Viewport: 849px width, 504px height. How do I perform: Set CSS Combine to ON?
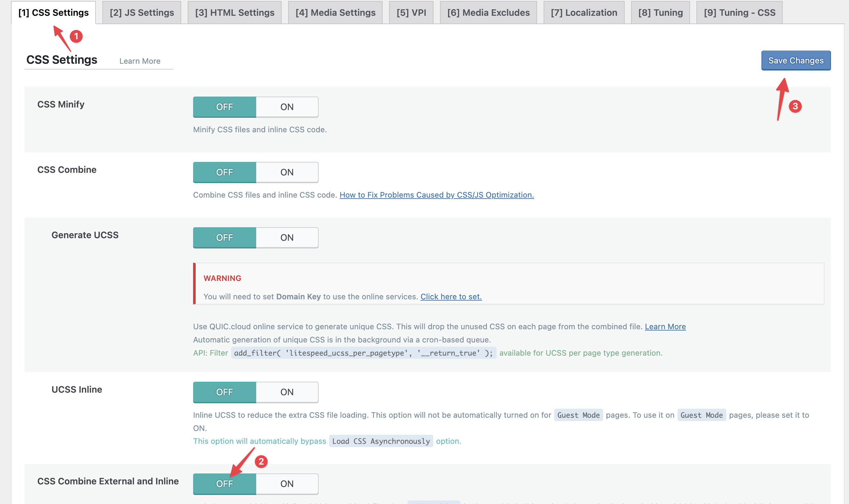click(x=287, y=172)
